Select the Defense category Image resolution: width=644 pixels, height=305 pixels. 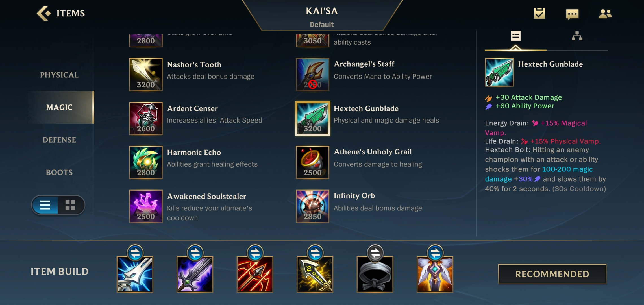pyautogui.click(x=59, y=140)
